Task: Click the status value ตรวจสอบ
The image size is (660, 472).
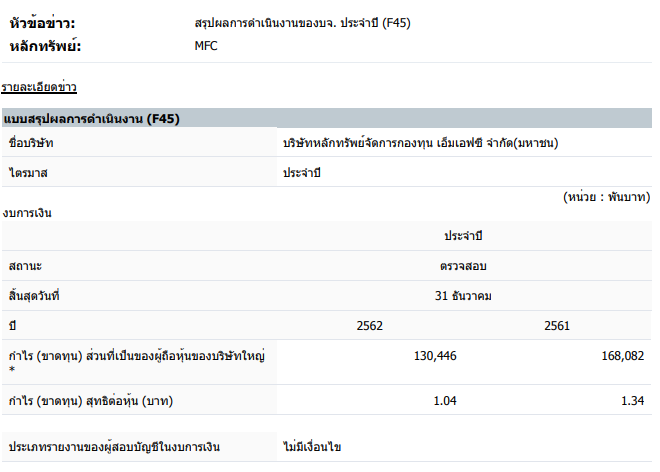Action: 463,266
